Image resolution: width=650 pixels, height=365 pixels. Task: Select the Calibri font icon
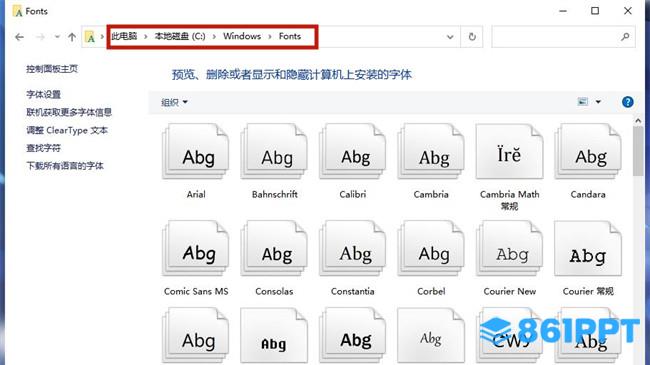[x=352, y=151]
